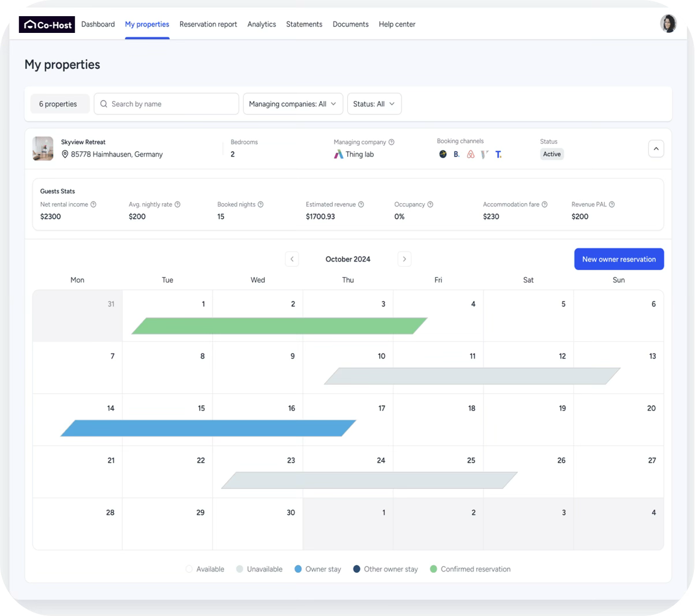
Task: Click the location pin icon
Action: tap(65, 154)
